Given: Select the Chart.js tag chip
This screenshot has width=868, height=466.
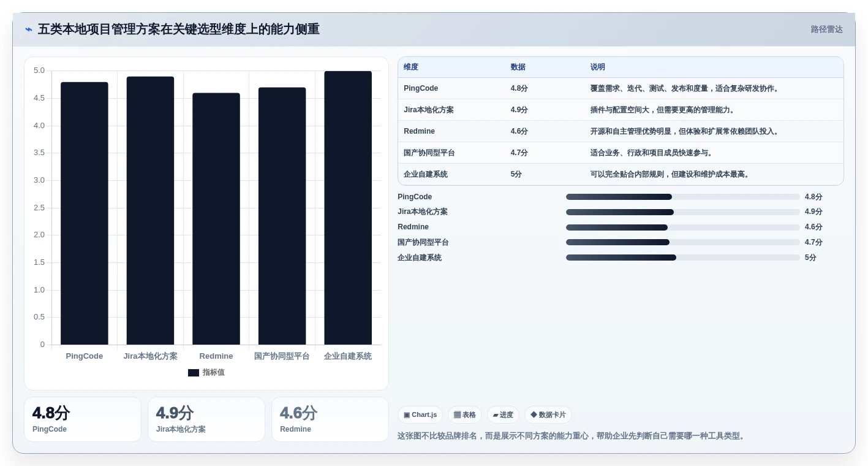Looking at the screenshot, I should [420, 415].
